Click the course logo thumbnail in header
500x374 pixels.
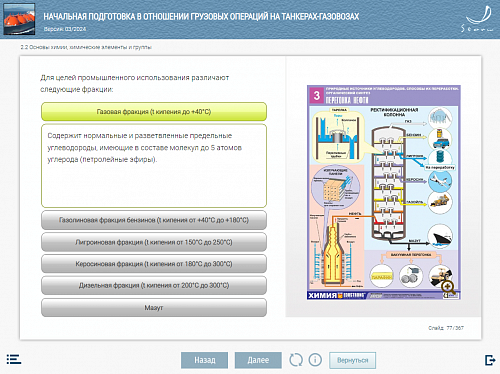pos(19,19)
